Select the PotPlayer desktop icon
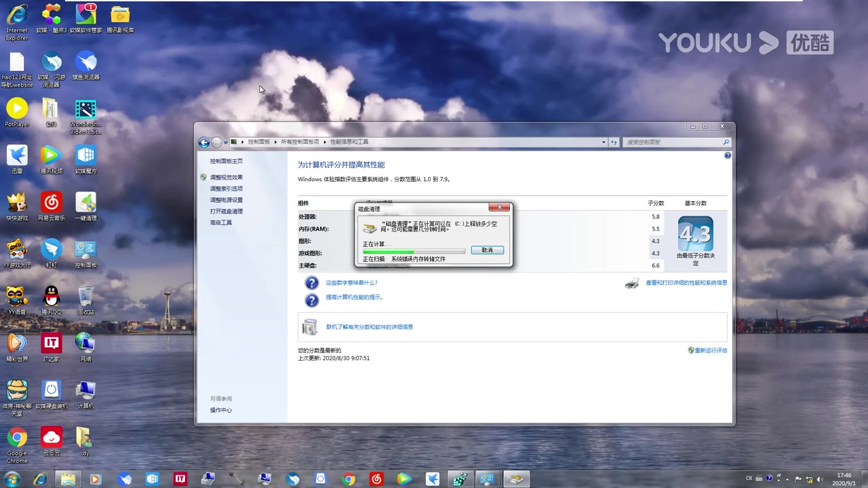868x488 pixels. click(17, 113)
